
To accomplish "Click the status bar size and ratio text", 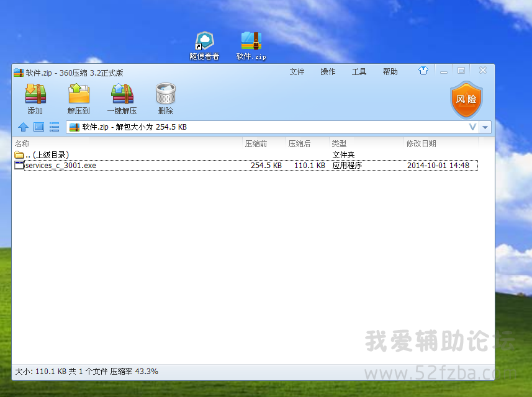I will (86, 372).
